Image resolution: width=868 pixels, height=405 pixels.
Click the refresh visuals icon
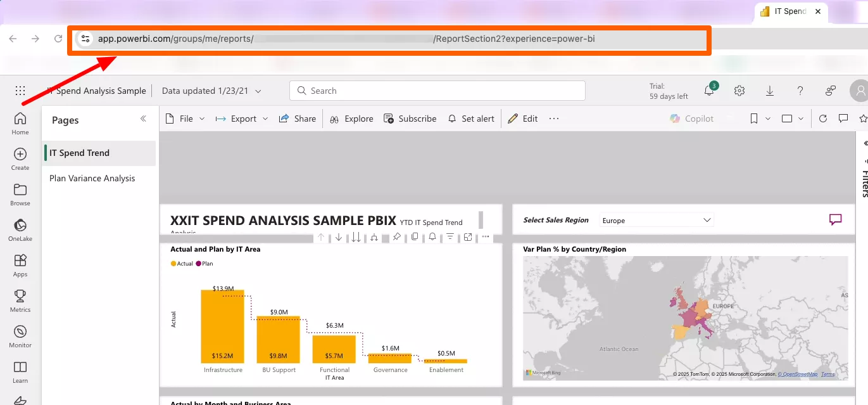click(823, 119)
